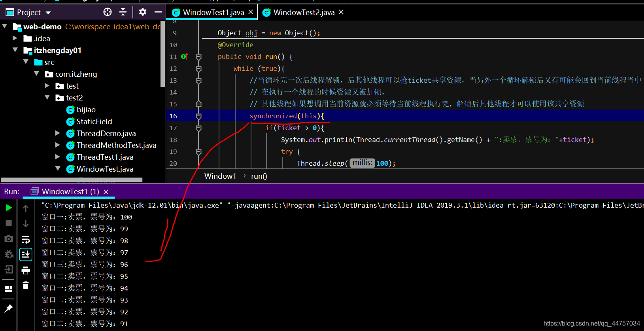This screenshot has width=644, height=331.
Task: Expand ThreadDemo.java node
Action: click(x=58, y=133)
